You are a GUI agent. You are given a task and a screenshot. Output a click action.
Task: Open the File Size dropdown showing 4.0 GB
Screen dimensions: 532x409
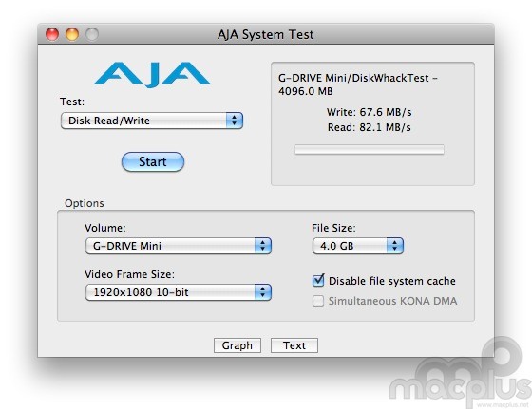tap(357, 246)
